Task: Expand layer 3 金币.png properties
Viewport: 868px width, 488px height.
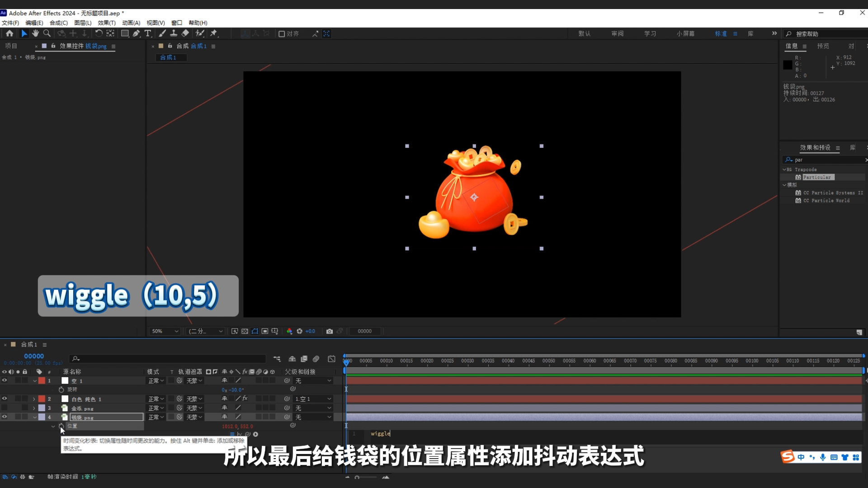Action: (x=34, y=408)
